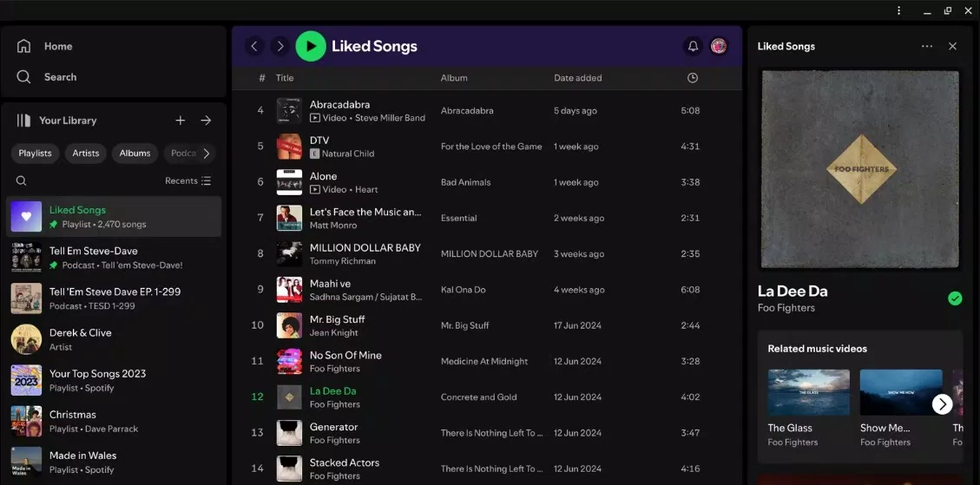
Task: Filter the library by Artists
Action: [x=86, y=153]
